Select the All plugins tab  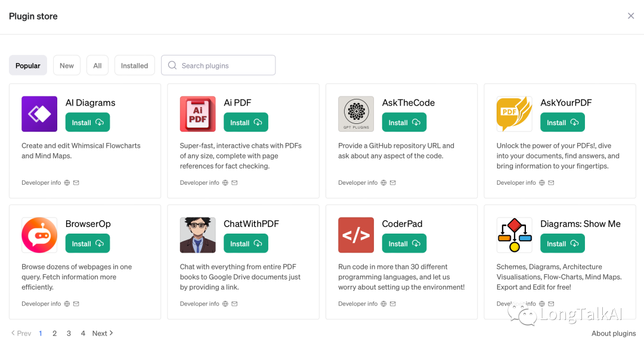point(97,65)
